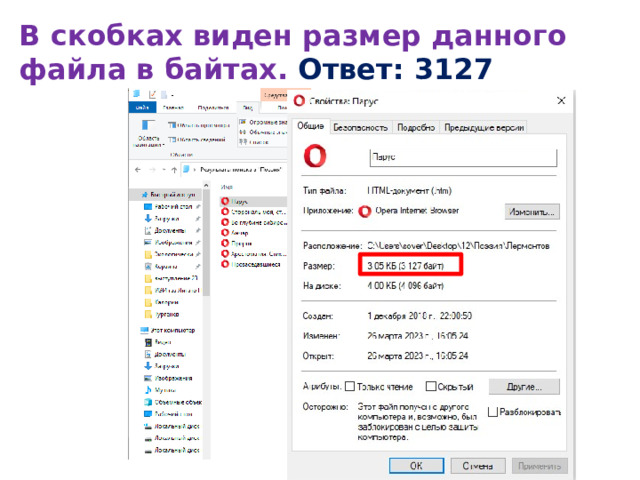Open the выступление 23 folder in sidebar
Screen dimensions: 640x480
click(x=171, y=278)
